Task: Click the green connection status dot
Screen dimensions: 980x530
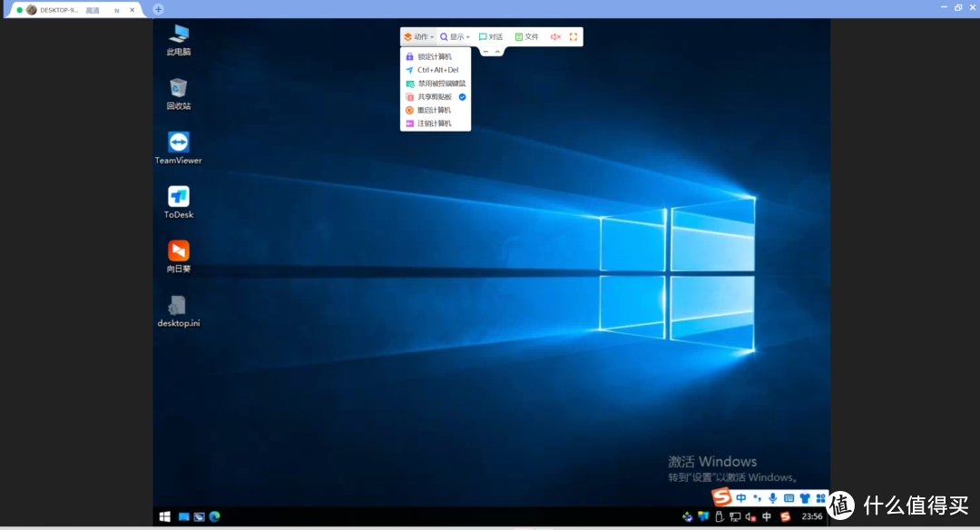Action: [x=19, y=10]
